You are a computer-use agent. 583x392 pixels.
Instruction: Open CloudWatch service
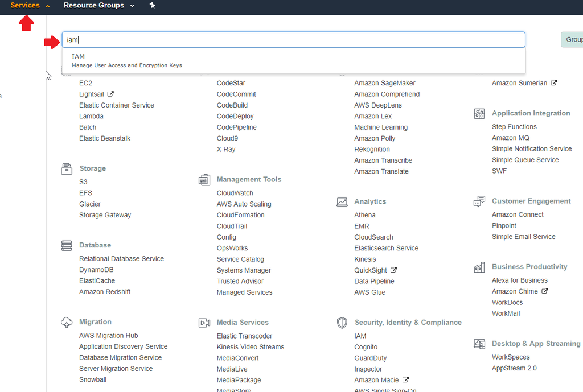tap(235, 193)
